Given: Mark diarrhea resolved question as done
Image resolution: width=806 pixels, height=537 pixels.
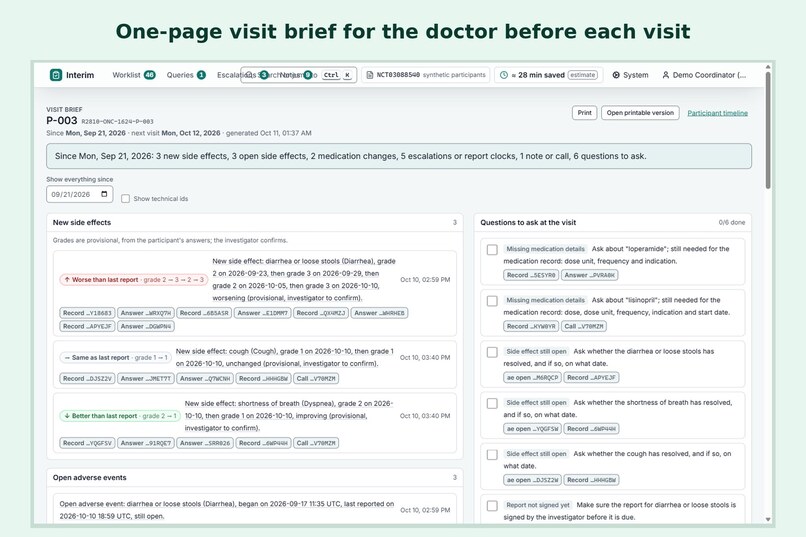Looking at the screenshot, I should coord(492,352).
